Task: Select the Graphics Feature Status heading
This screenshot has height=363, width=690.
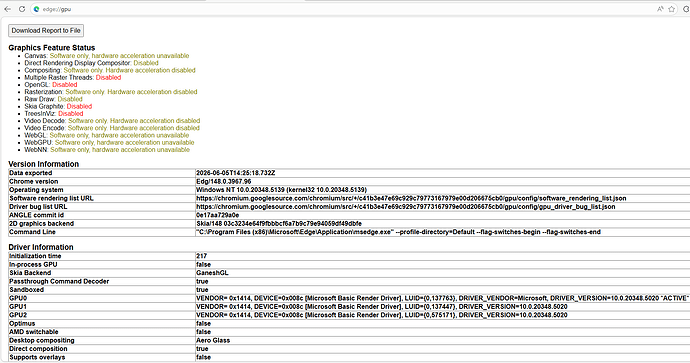Action: point(51,48)
